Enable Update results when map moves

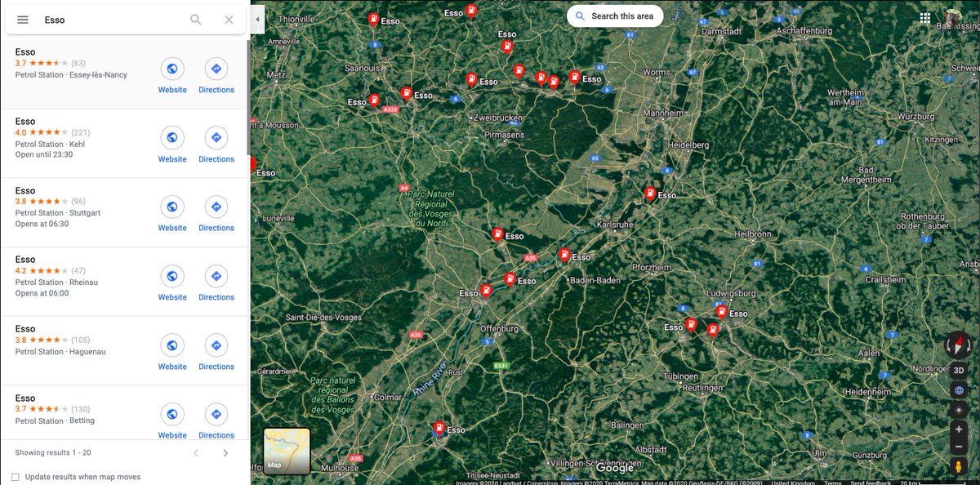[x=16, y=477]
